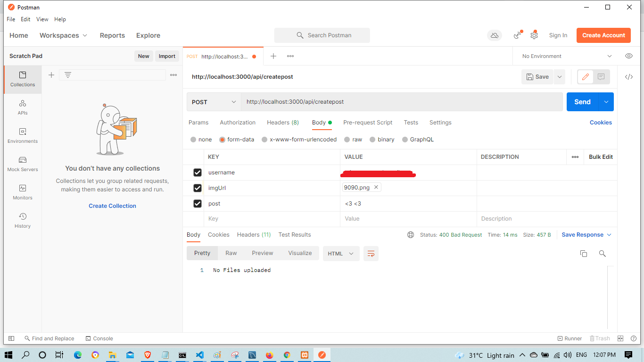The width and height of the screenshot is (644, 362).
Task: Open the Workspaces dropdown menu
Action: click(64, 35)
